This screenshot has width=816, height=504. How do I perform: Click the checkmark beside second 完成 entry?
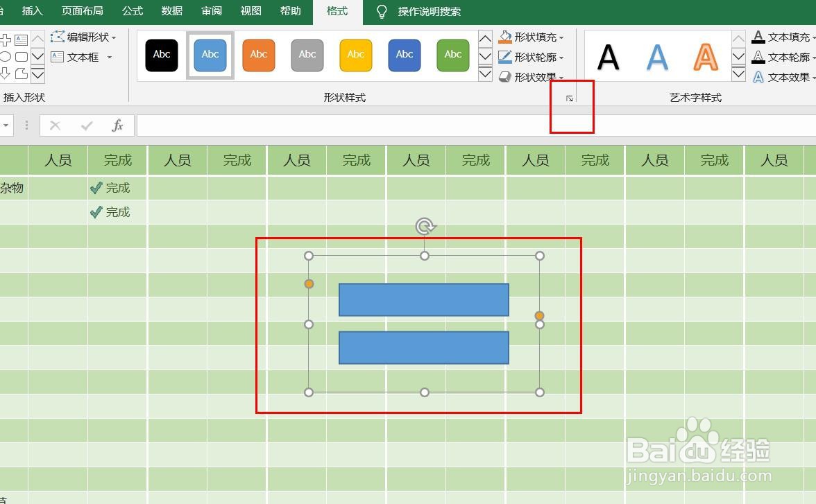pos(96,211)
